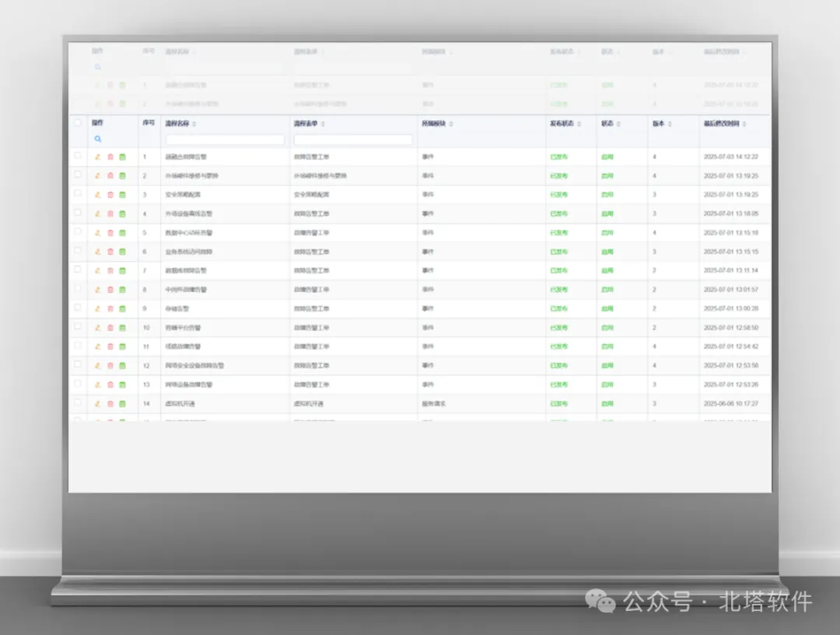
Task: Delete the workflow in row 2
Action: point(110,176)
